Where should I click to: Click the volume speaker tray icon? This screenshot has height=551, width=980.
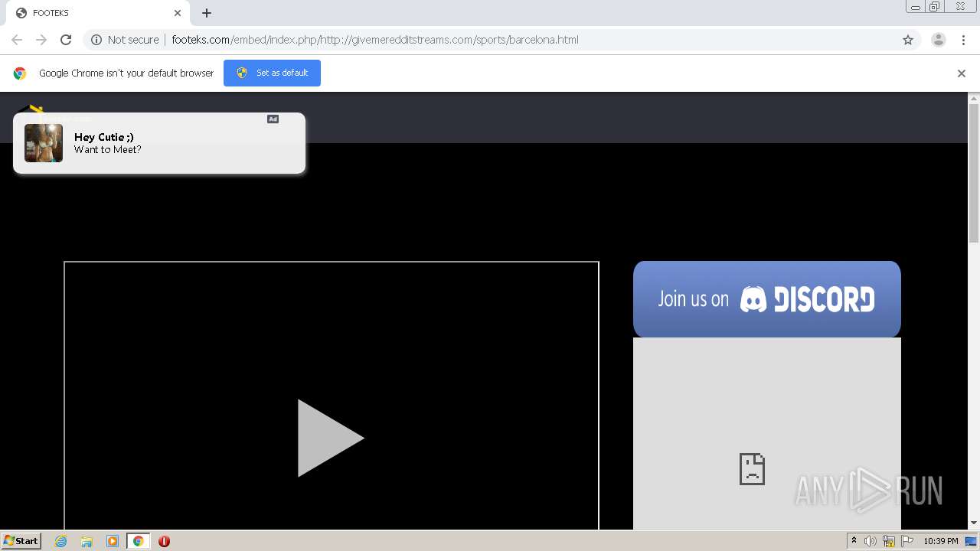[871, 541]
